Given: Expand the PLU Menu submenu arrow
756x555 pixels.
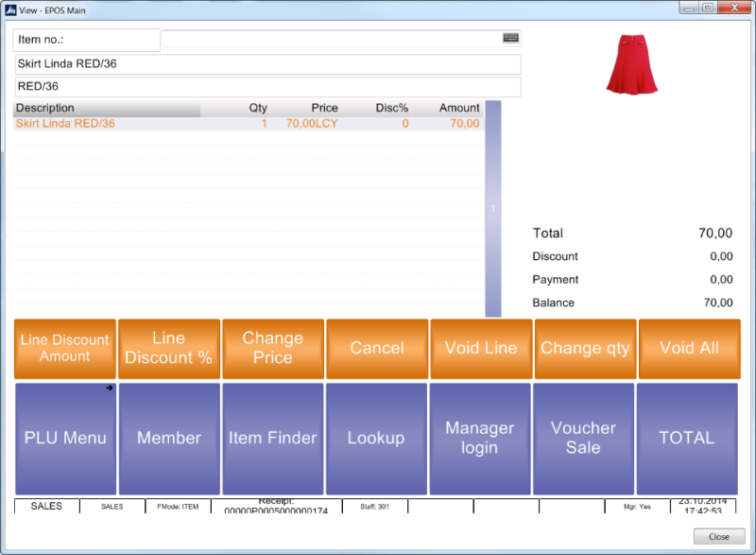Looking at the screenshot, I should coord(110,387).
